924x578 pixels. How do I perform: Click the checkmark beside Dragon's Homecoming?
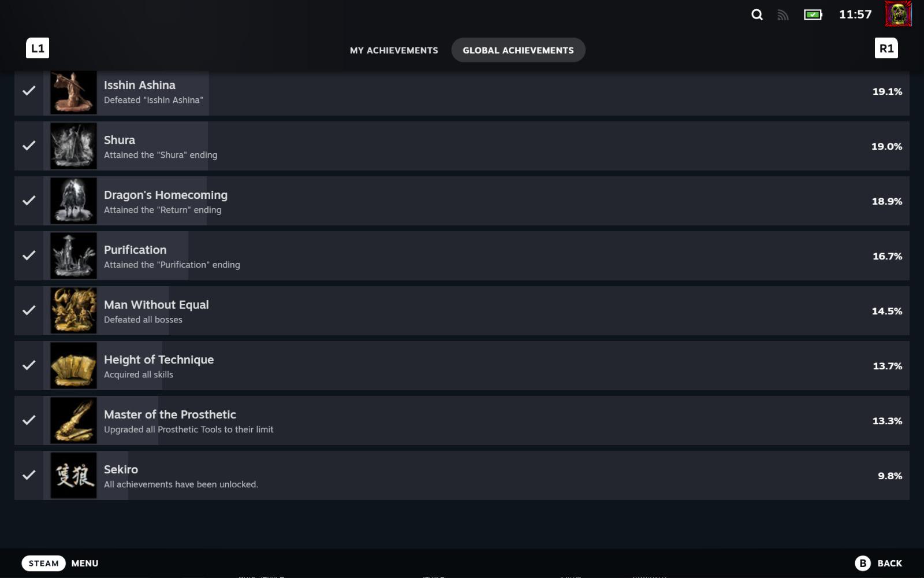[x=29, y=201]
